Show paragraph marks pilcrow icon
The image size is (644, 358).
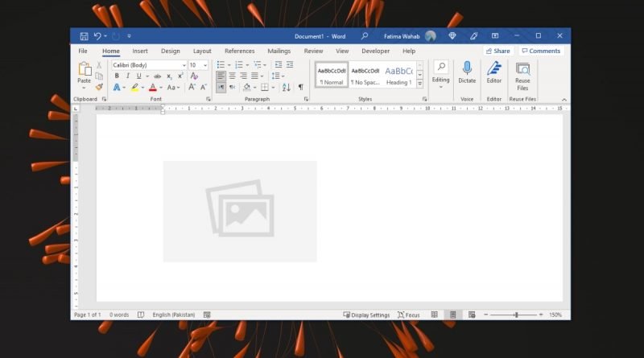tap(300, 87)
